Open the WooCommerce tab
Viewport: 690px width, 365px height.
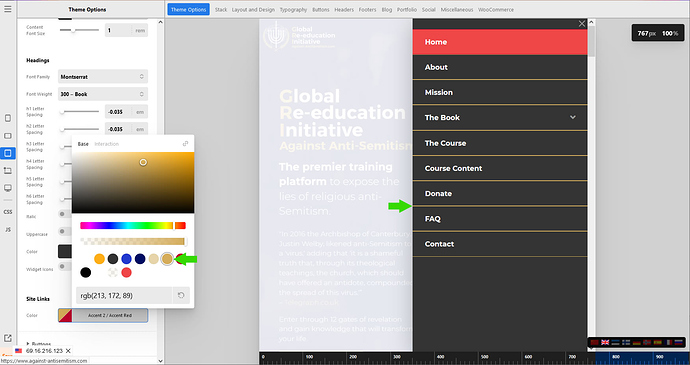click(x=496, y=10)
